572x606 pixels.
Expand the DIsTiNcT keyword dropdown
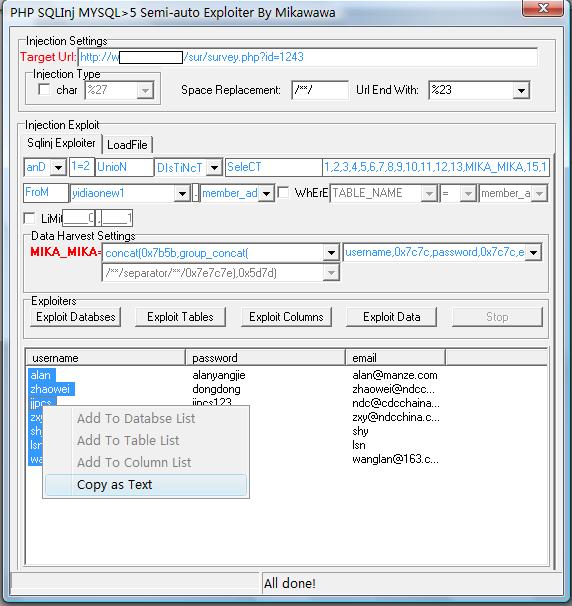point(214,167)
